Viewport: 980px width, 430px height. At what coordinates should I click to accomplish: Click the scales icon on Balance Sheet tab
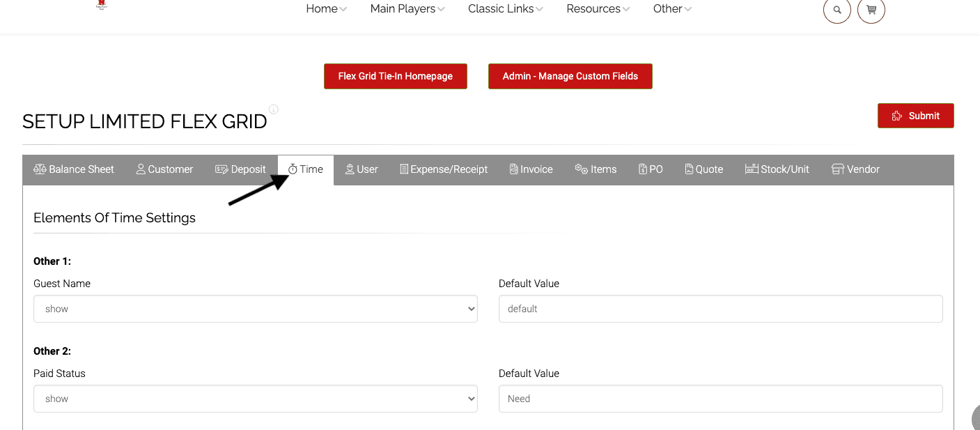(40, 169)
